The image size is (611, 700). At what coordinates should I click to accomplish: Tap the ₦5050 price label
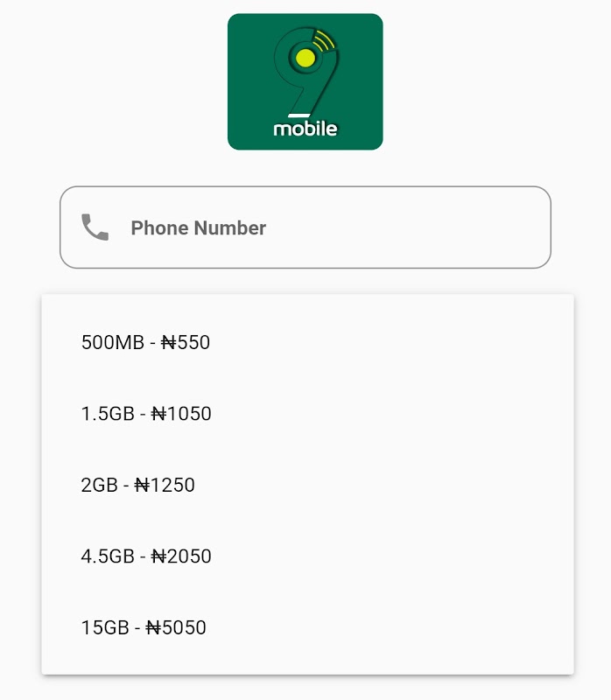click(x=176, y=627)
